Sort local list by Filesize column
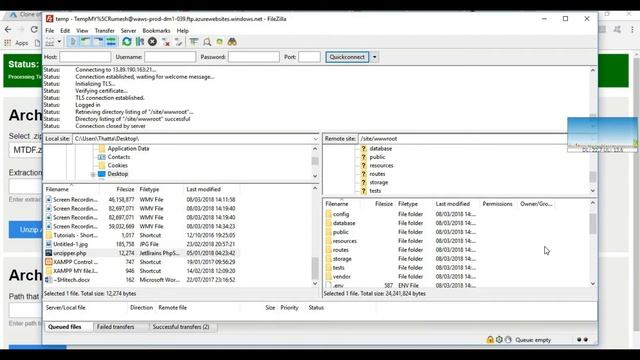The image size is (640, 360). pyautogui.click(x=125, y=189)
